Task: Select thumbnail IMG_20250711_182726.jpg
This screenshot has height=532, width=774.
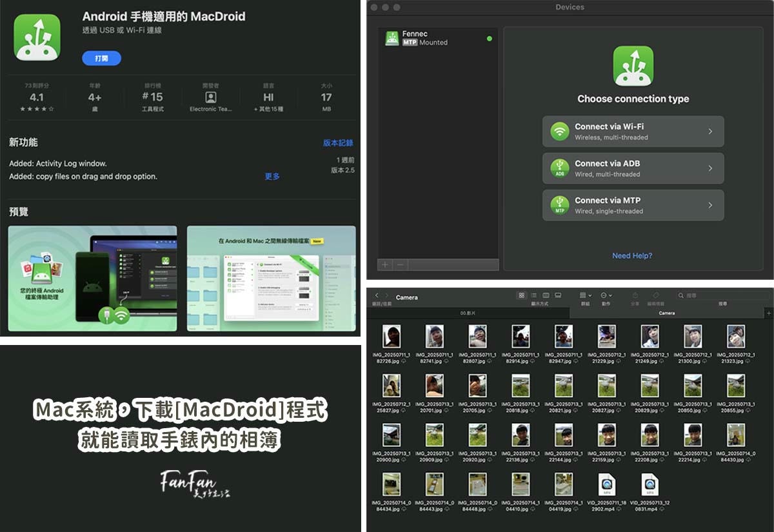Action: 392,337
